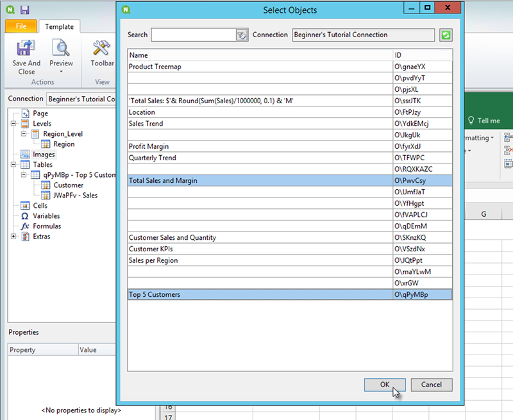Click the Preview icon in the ribbon
The width and height of the screenshot is (513, 420).
click(x=61, y=49)
